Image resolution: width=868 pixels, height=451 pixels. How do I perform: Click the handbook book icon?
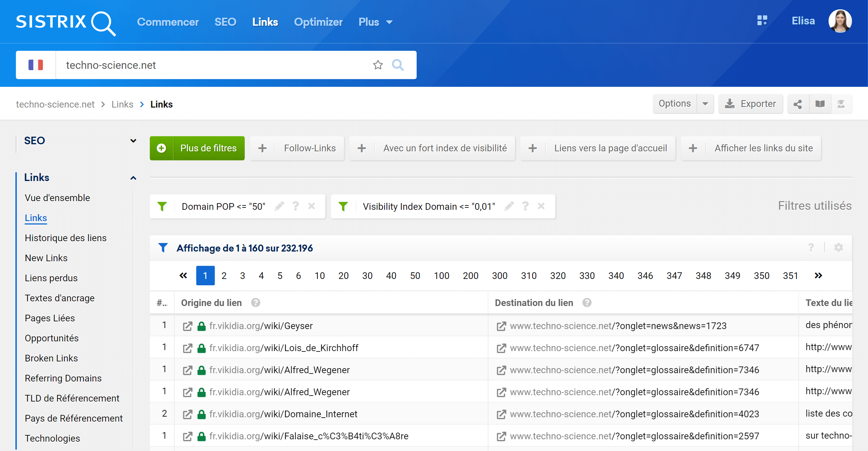coord(820,104)
